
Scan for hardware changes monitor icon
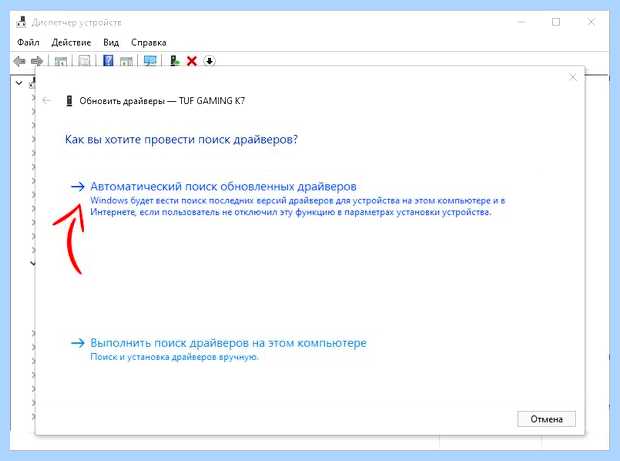(x=150, y=61)
